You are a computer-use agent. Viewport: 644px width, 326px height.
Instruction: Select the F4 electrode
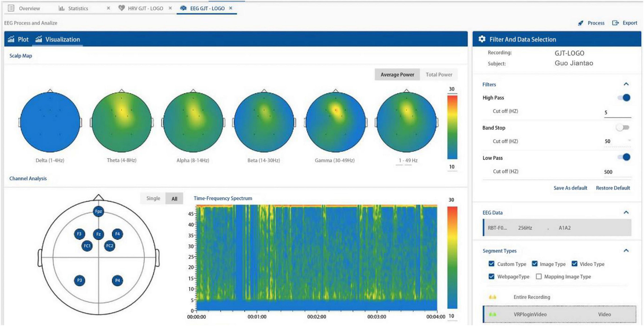(x=117, y=234)
